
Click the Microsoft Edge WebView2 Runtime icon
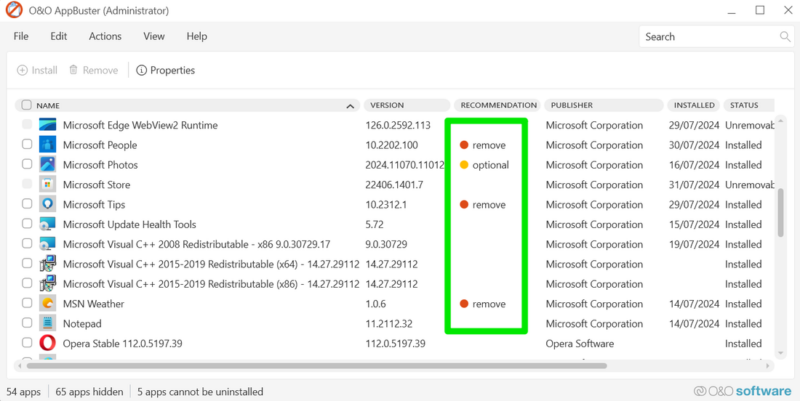[48, 125]
